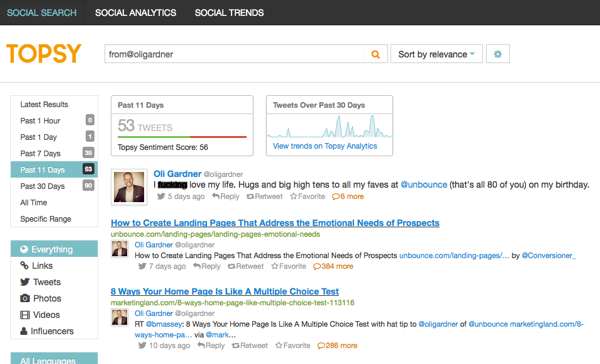Favorite the 5 days ago tweet
Viewport: 600px width, 364px height.
[x=307, y=196]
